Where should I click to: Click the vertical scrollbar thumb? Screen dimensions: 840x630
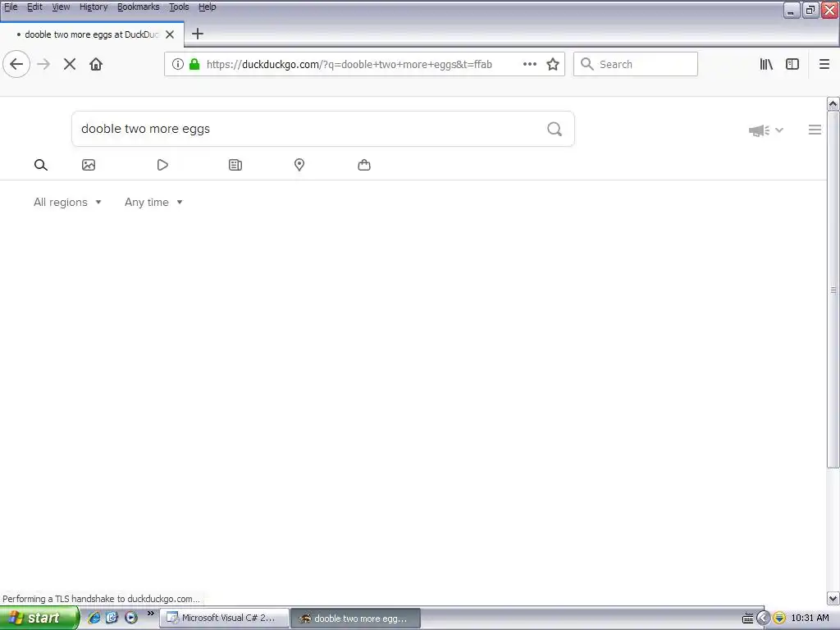pos(833,290)
